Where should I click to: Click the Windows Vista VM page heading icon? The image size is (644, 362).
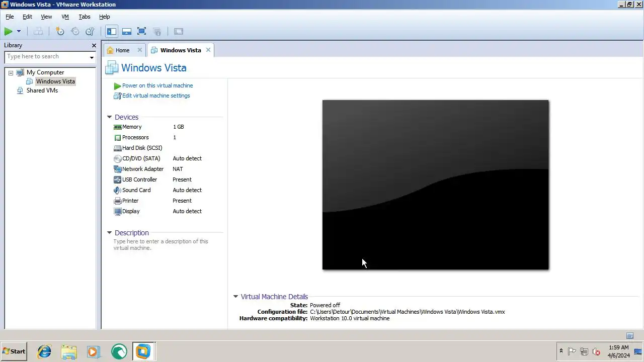112,68
